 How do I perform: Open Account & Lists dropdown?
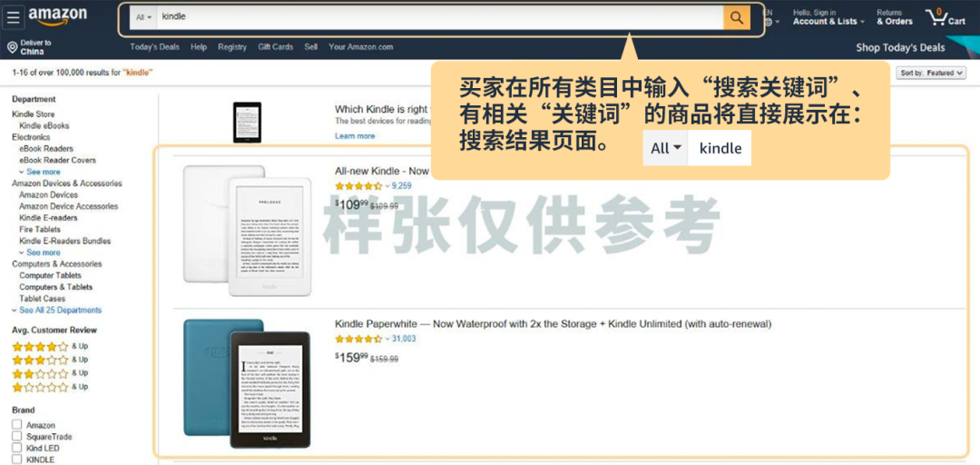click(828, 17)
